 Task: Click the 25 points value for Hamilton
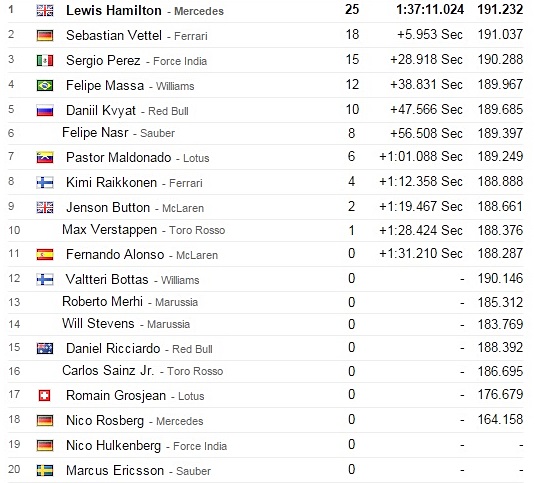tap(352, 9)
